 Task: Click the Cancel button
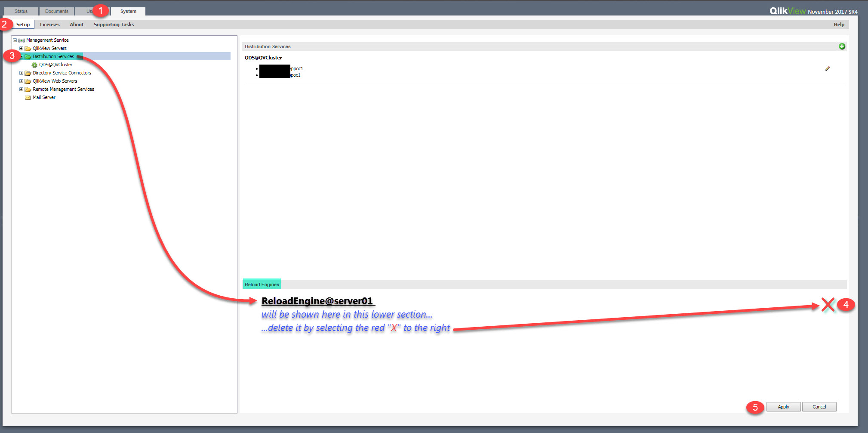819,407
